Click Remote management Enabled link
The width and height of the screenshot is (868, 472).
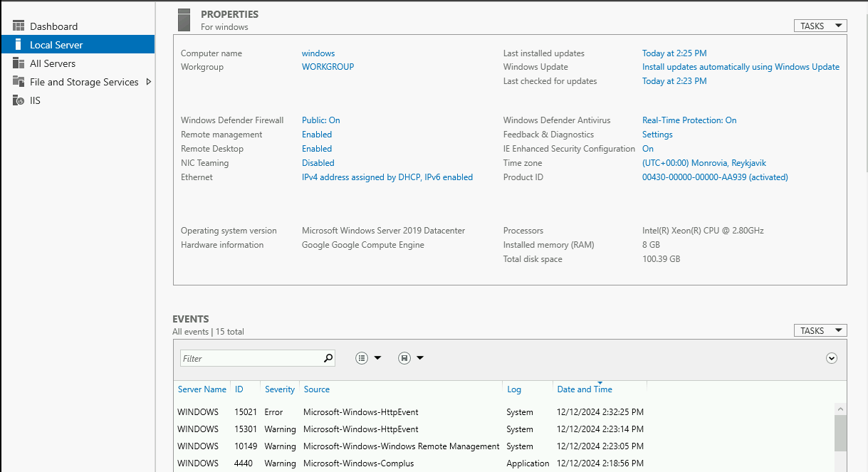(x=317, y=135)
